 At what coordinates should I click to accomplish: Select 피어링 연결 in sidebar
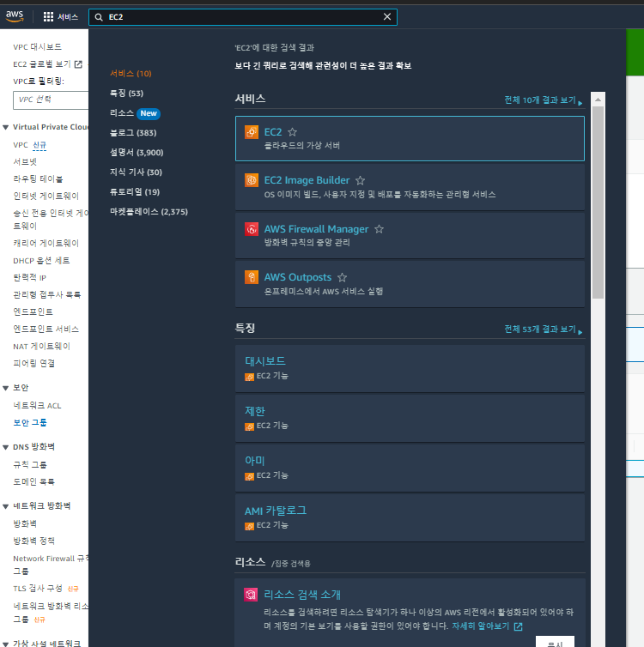(33, 364)
